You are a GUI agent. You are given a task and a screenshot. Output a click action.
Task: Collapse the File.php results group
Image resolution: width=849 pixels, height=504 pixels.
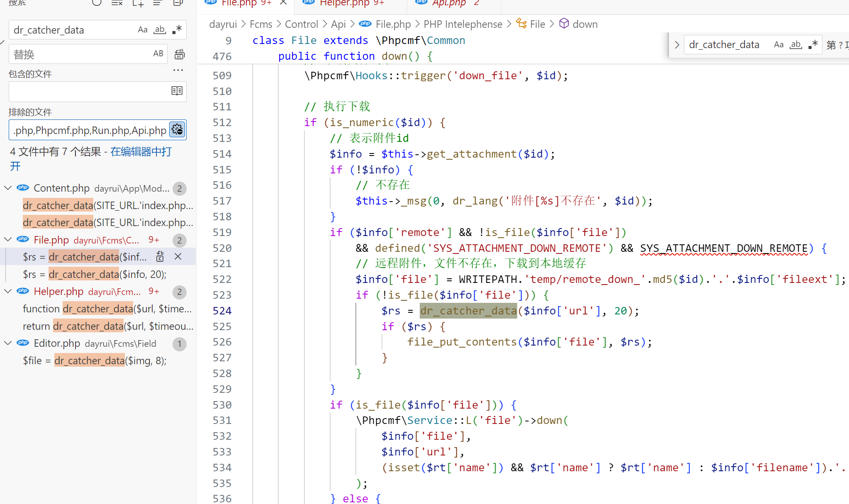tap(7, 239)
